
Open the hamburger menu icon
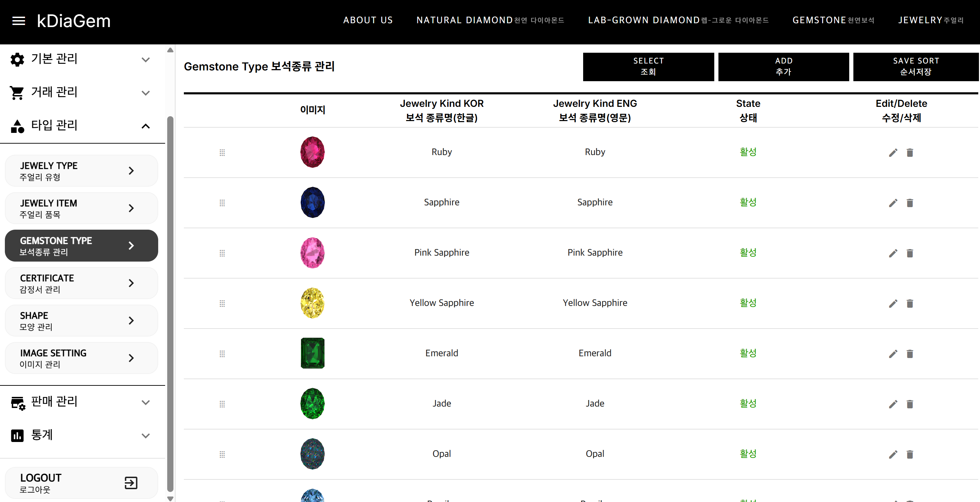click(x=19, y=21)
